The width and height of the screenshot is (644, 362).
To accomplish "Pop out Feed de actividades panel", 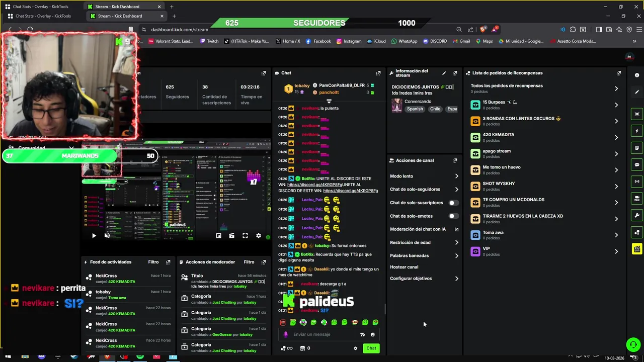I will pos(168,262).
